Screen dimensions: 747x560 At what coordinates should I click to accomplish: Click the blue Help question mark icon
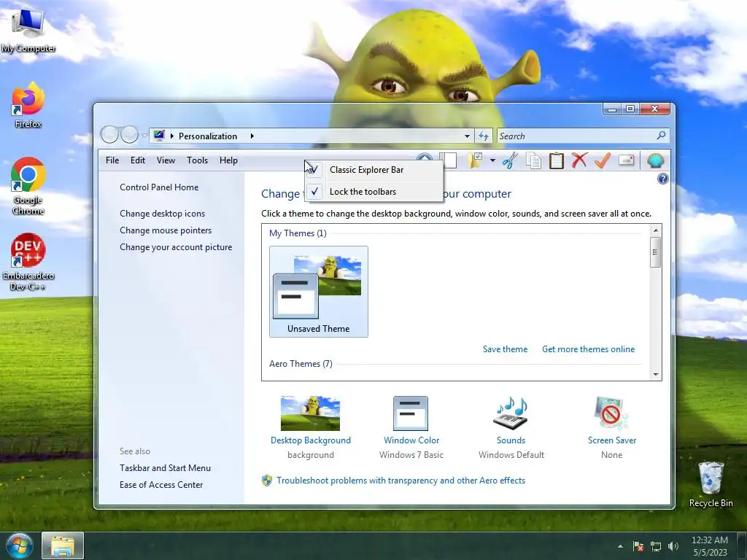pos(662,179)
